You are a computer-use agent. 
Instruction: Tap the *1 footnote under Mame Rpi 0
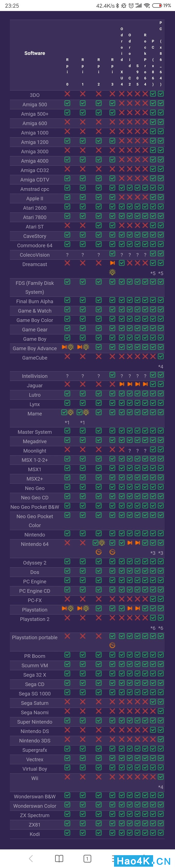click(67, 423)
